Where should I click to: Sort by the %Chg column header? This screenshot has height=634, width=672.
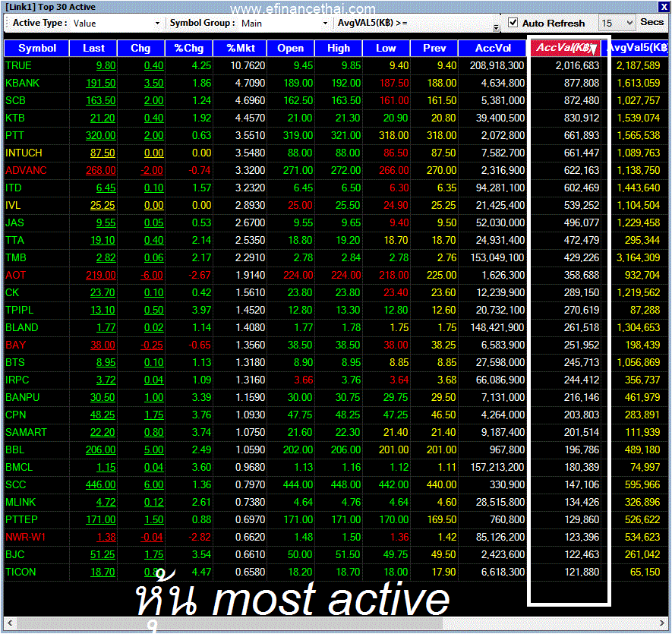coord(189,48)
